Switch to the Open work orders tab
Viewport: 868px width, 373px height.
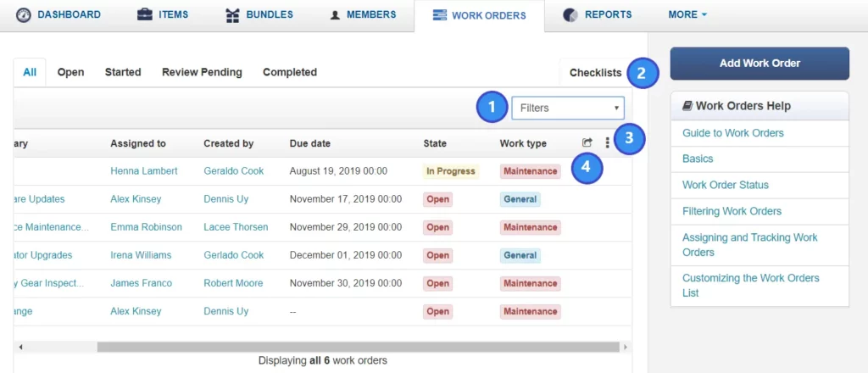(x=70, y=73)
